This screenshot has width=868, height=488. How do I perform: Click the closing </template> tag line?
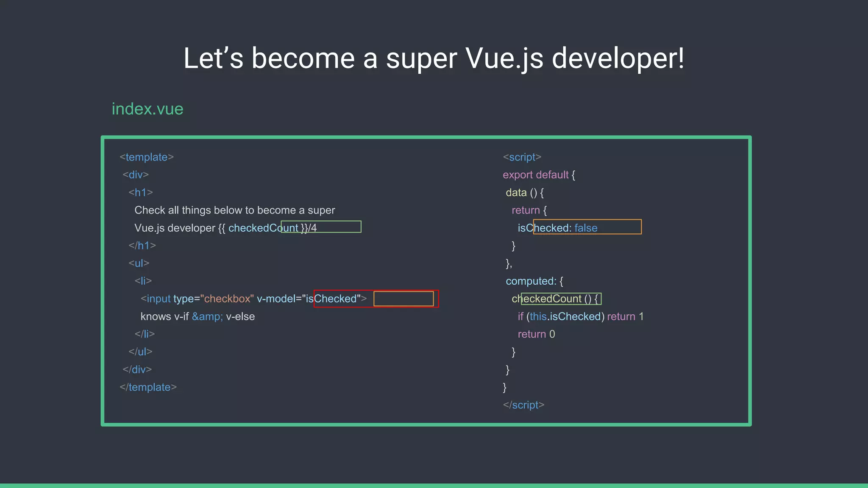tap(148, 387)
